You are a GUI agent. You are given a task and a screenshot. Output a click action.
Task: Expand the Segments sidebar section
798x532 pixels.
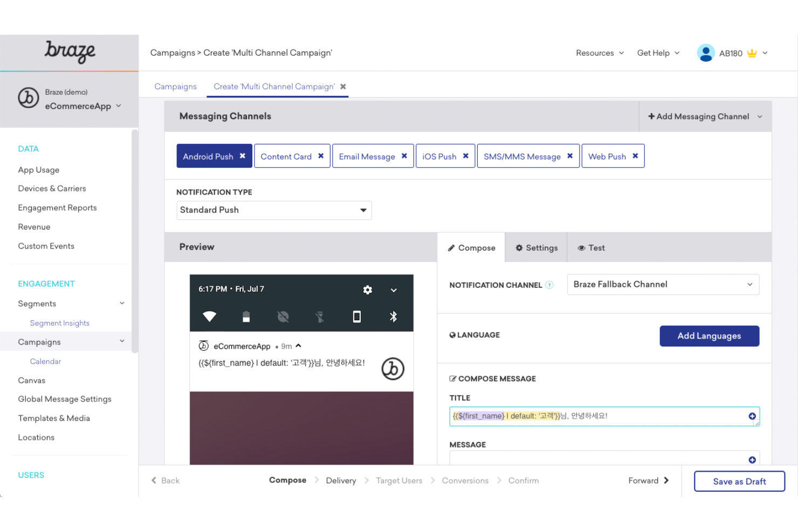tap(122, 303)
